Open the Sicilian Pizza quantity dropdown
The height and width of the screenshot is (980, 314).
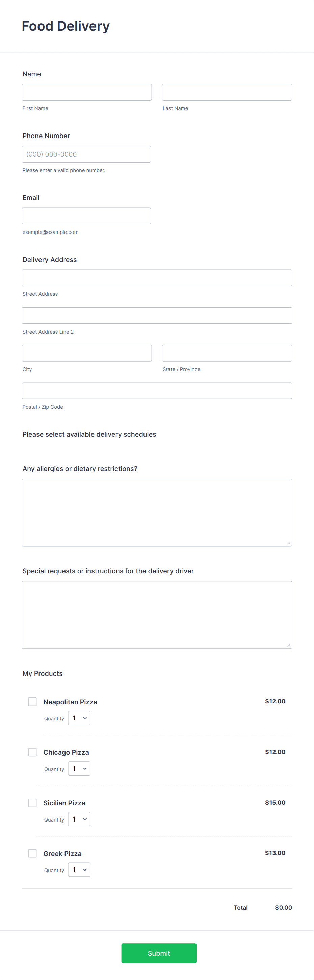tap(79, 819)
